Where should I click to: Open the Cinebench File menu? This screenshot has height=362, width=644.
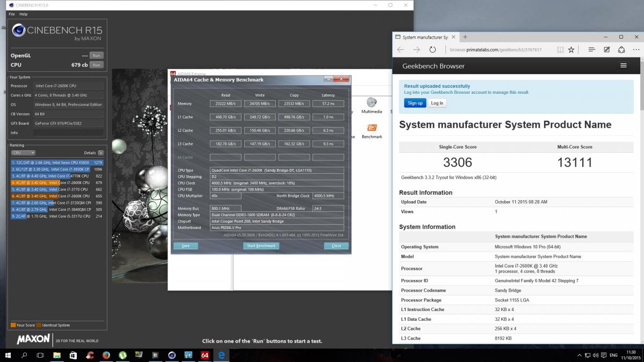click(12, 14)
